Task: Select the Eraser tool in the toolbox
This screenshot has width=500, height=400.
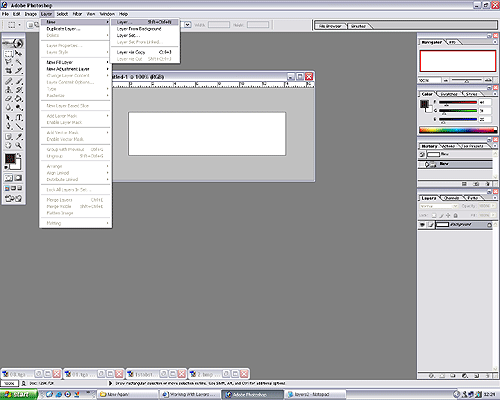Action: [8, 99]
